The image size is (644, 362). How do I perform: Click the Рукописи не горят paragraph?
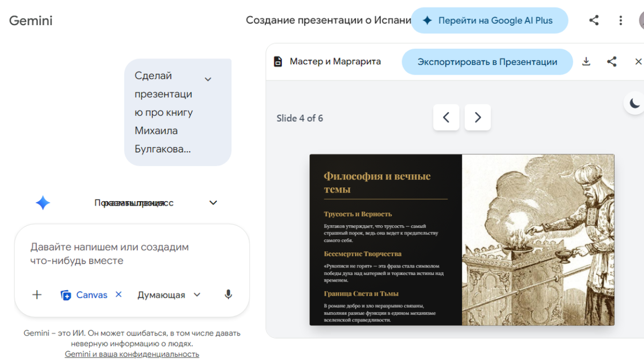click(384, 273)
